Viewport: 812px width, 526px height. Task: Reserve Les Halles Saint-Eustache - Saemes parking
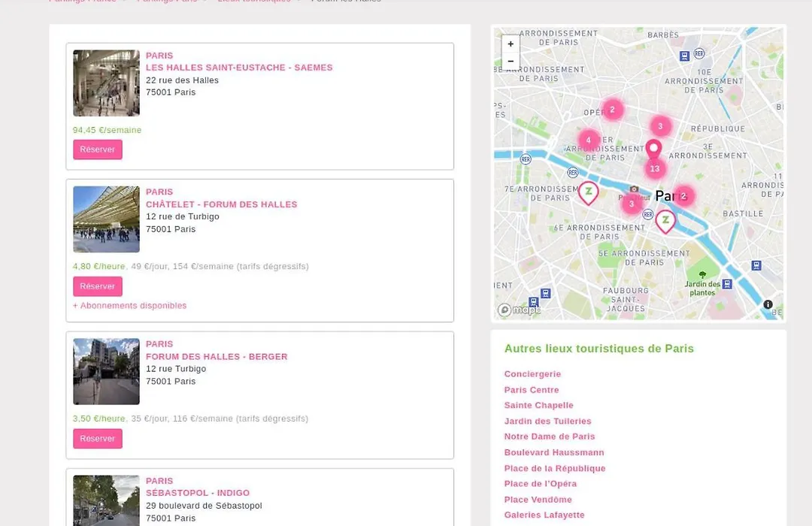click(x=97, y=150)
